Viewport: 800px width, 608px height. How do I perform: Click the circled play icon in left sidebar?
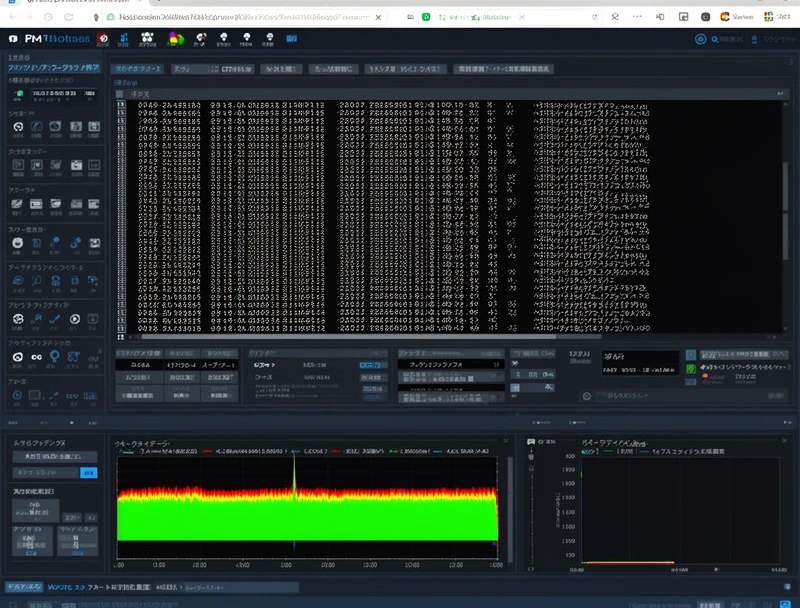click(75, 320)
